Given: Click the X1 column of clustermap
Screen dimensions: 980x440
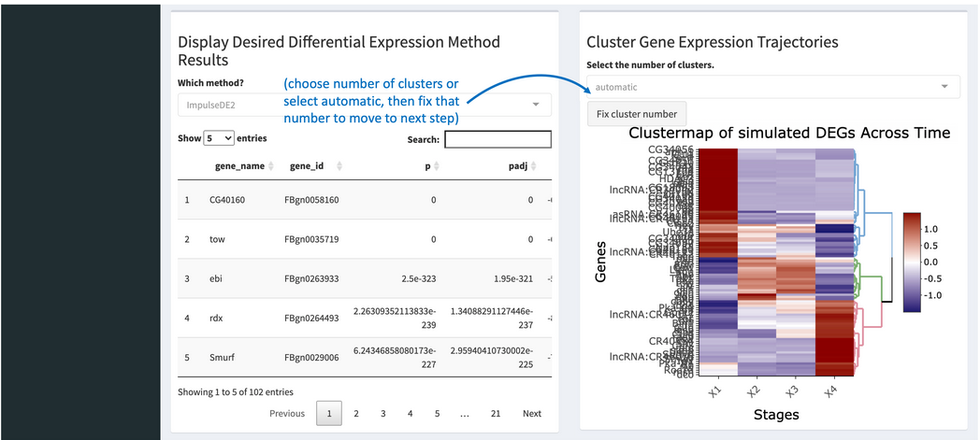Looking at the screenshot, I should click(718, 263).
